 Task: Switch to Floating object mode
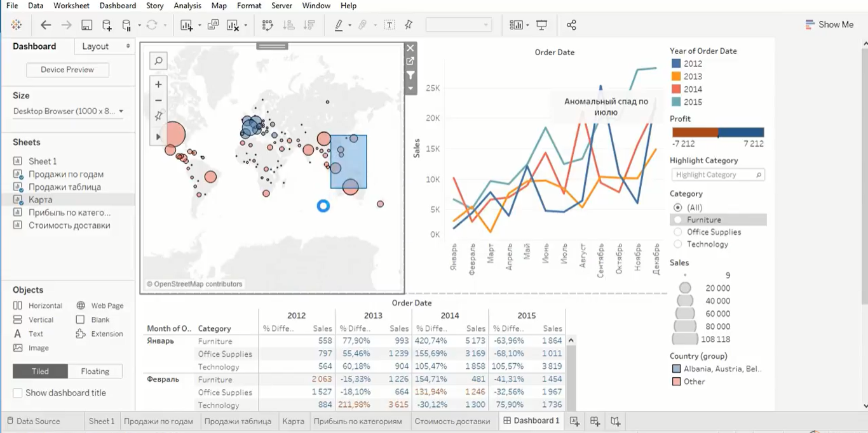pos(95,371)
